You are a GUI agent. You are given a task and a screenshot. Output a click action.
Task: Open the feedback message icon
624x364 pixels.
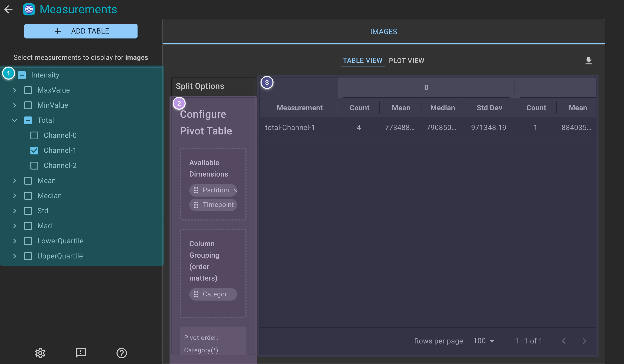click(81, 353)
